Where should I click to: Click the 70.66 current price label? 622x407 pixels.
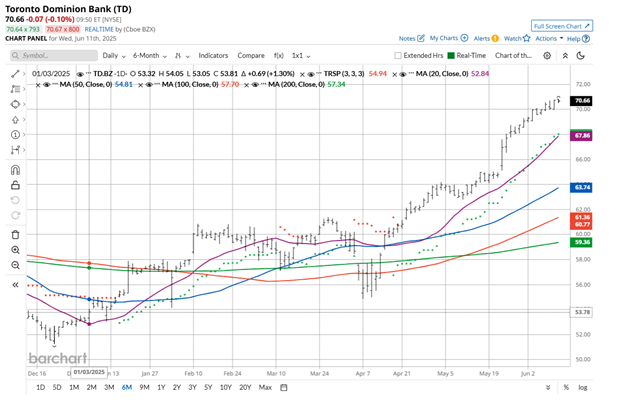[581, 101]
